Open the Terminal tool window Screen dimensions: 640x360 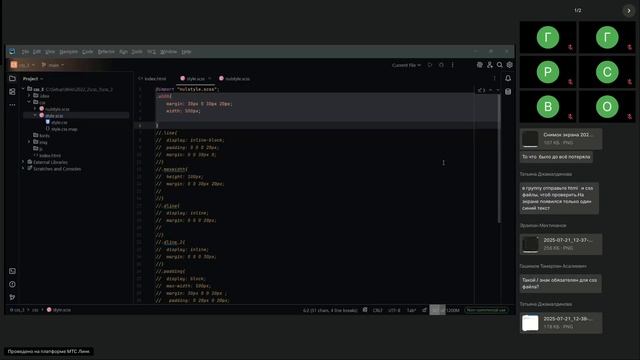click(x=12, y=271)
